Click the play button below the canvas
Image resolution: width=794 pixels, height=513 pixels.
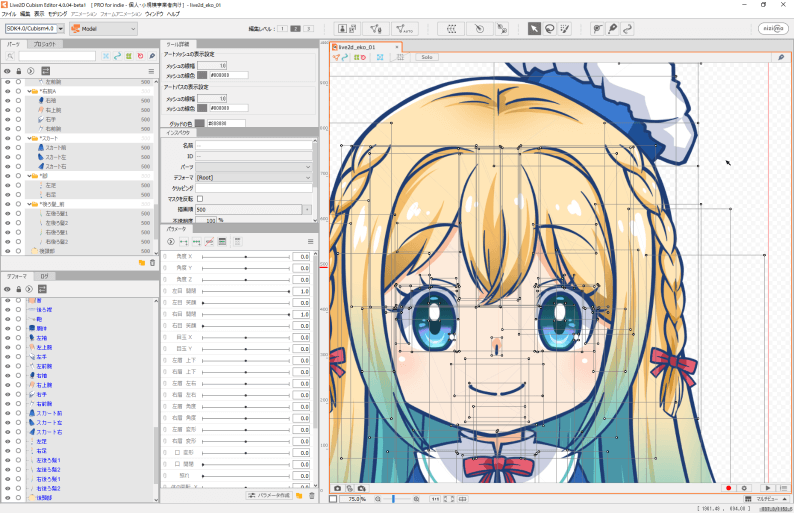pos(768,488)
